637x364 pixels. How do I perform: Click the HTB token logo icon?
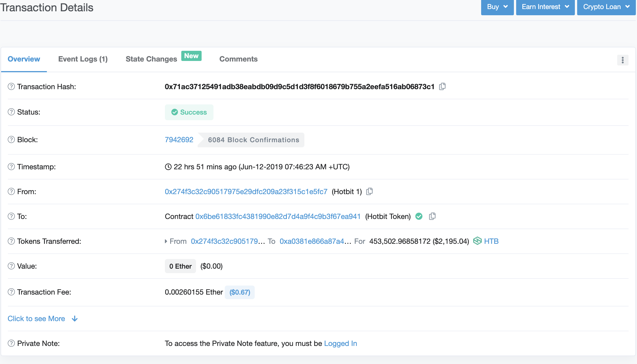(x=477, y=241)
